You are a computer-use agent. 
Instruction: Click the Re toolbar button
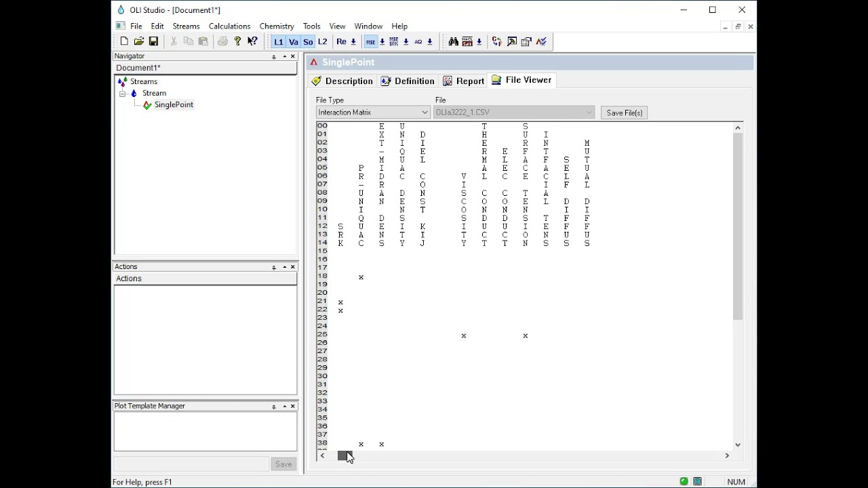coord(341,42)
